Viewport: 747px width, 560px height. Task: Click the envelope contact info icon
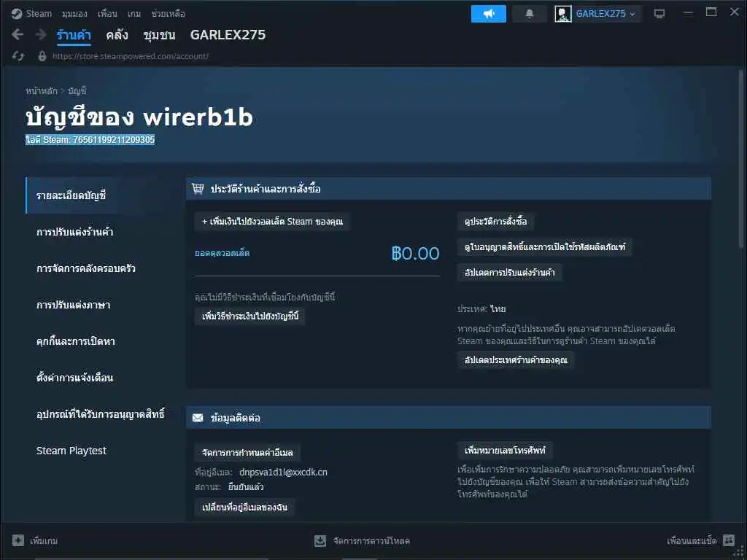[198, 418]
